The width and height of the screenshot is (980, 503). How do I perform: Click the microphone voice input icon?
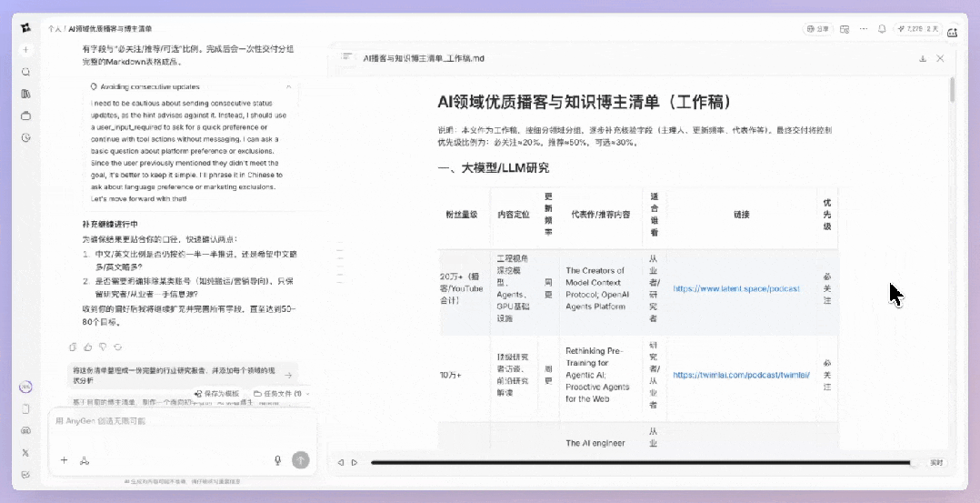[278, 460]
